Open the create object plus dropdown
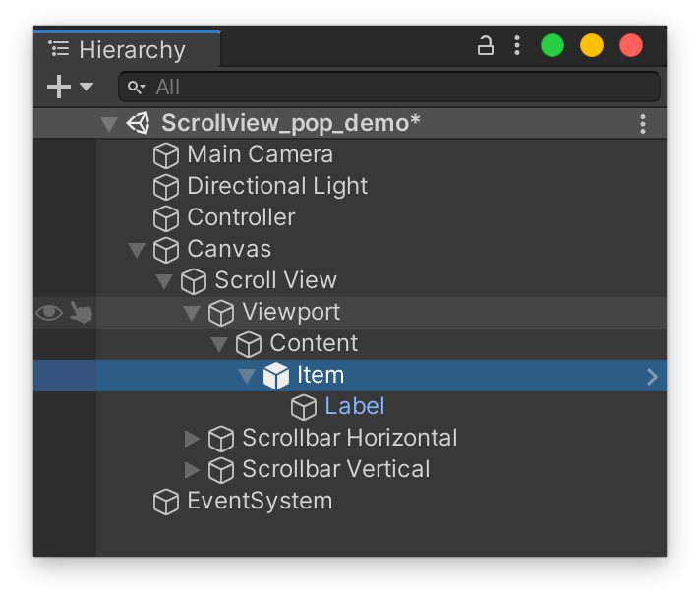 (70, 88)
